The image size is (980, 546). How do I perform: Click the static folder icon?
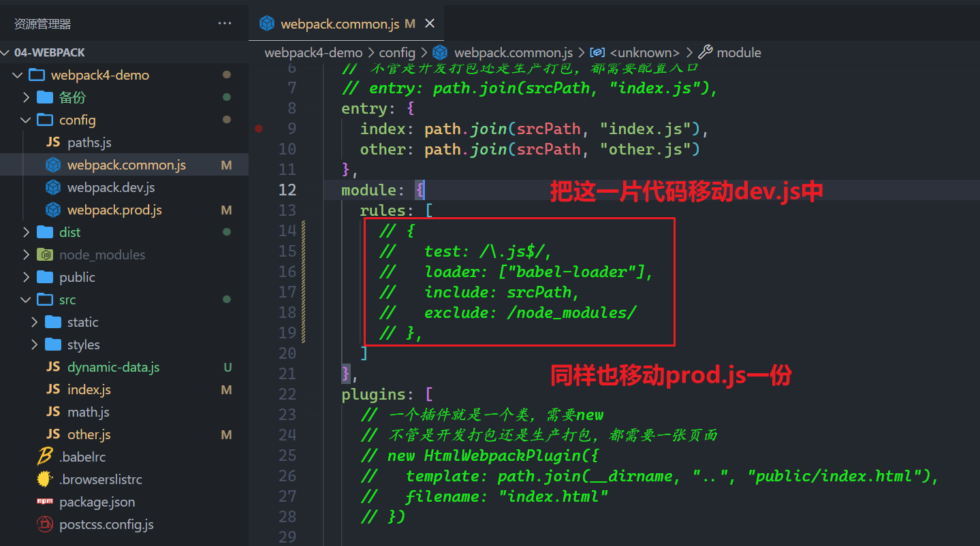click(53, 322)
